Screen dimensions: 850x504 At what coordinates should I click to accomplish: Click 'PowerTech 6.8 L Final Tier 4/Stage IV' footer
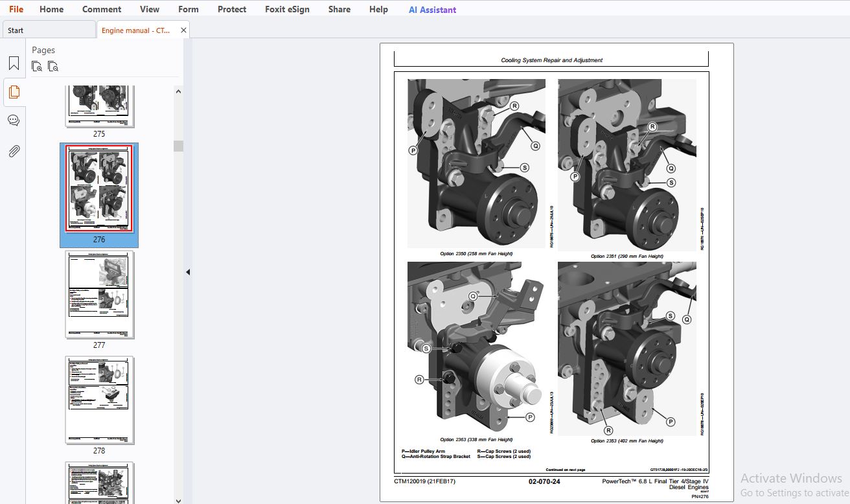(x=655, y=481)
